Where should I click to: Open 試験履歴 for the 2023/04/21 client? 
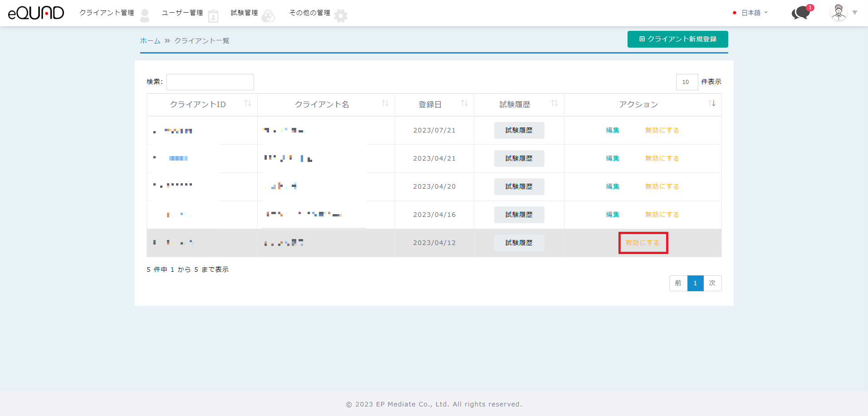click(x=519, y=158)
